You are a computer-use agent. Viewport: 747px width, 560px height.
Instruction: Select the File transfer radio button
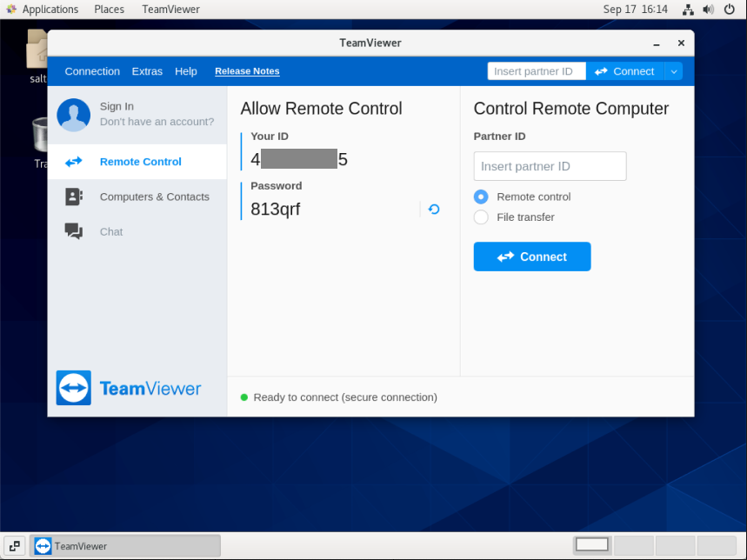pos(481,217)
